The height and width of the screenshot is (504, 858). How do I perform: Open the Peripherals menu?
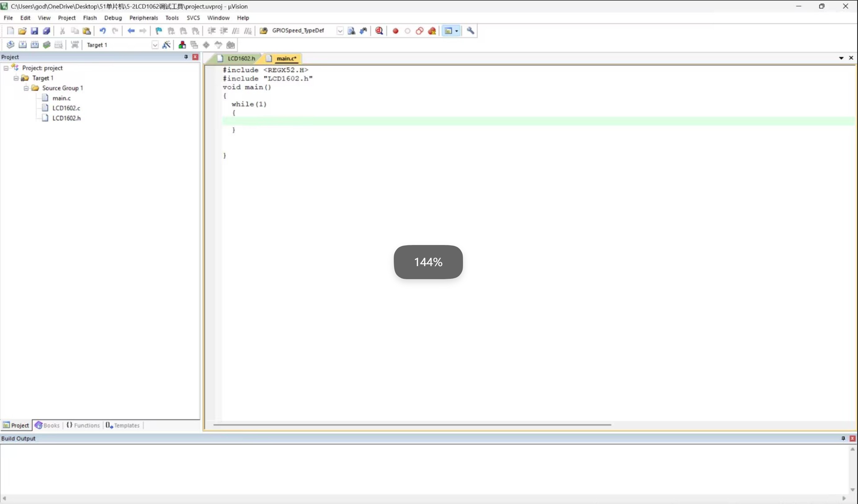tap(143, 18)
